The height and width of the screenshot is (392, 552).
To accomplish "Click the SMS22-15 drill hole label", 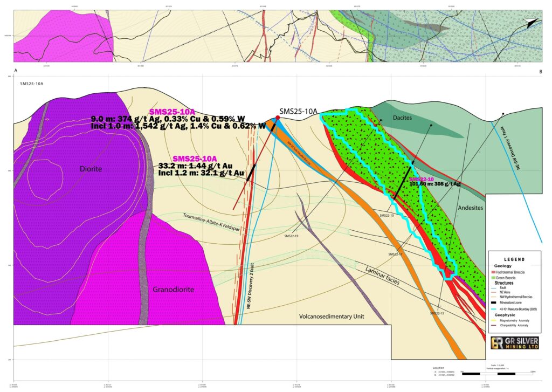I will tap(439, 313).
